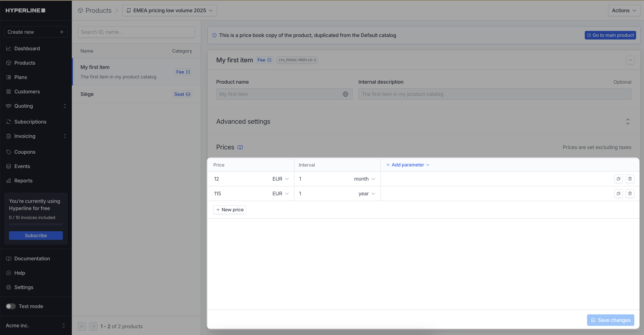Viewport: 644px width, 335px height.
Task: Open the year interval dropdown
Action: click(x=367, y=194)
